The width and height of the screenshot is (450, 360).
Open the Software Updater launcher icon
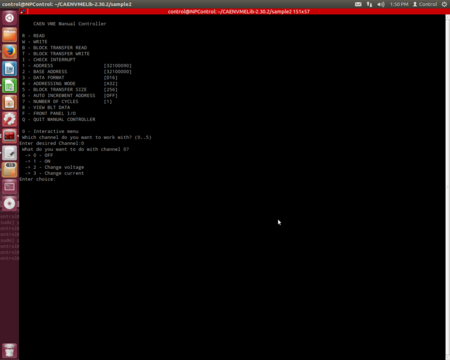[x=9, y=170]
